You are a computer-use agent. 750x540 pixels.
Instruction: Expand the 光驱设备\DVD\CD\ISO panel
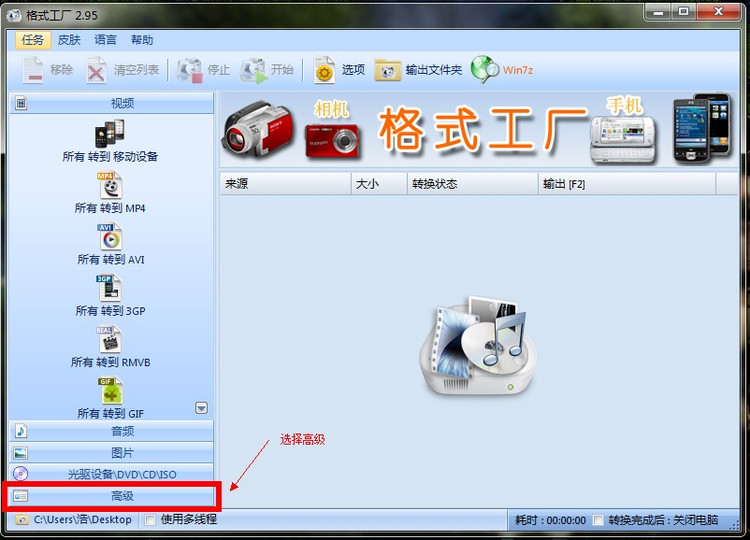[111, 474]
